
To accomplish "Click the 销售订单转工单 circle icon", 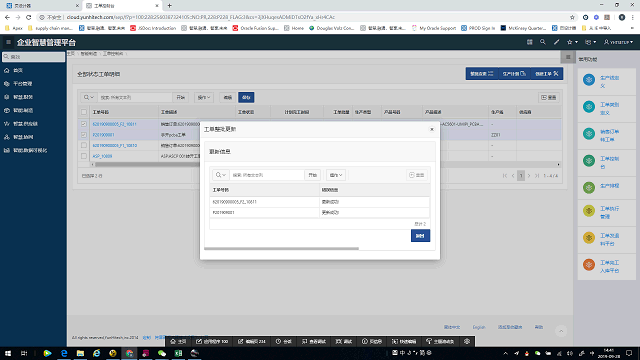I will point(589,134).
